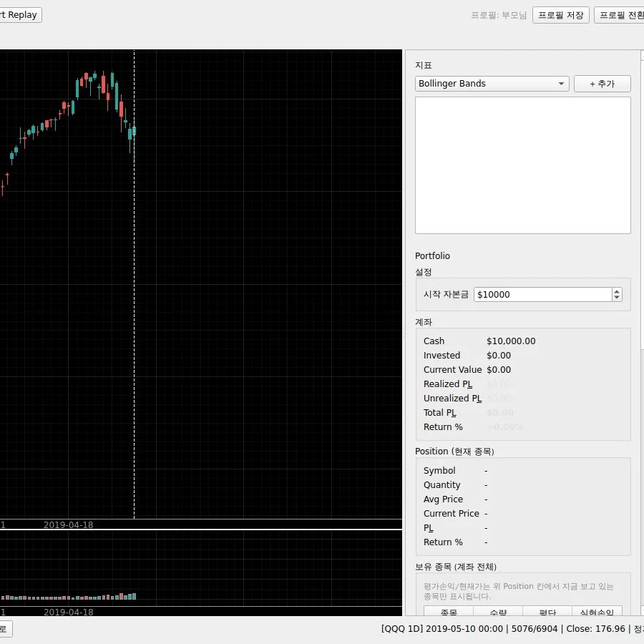Decrease starting capital with the down arrow
Viewport: 644px width, 644px height.
tap(617, 298)
